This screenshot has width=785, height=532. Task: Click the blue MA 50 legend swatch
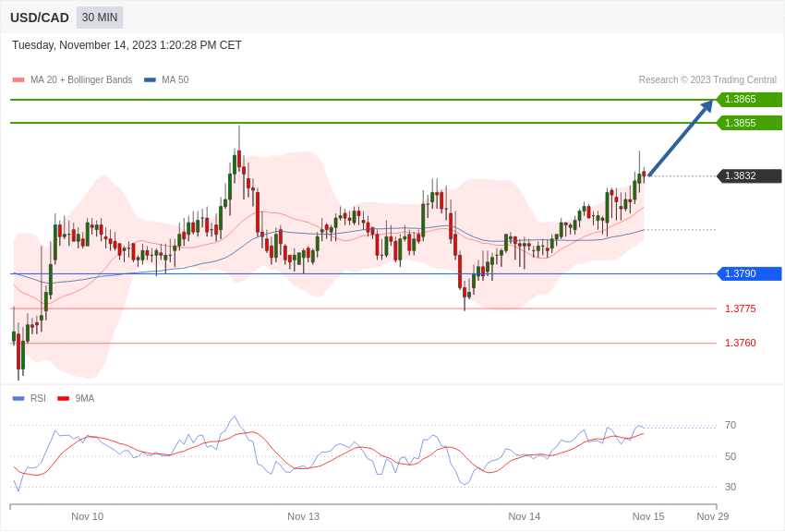click(150, 80)
